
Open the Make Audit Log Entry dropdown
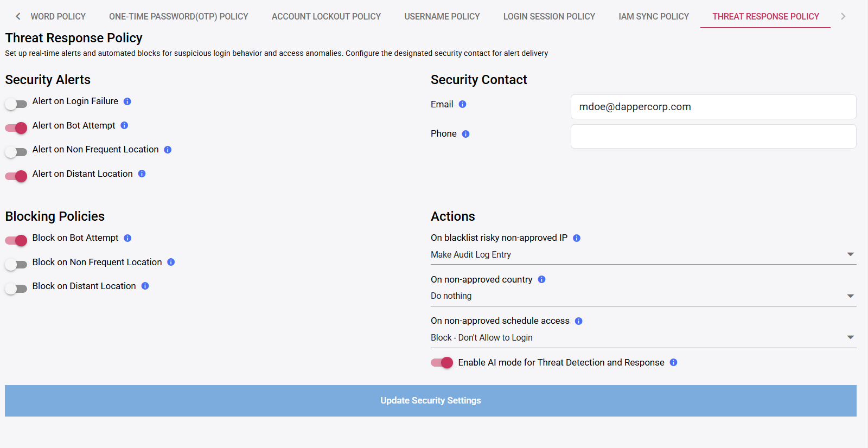(x=643, y=254)
